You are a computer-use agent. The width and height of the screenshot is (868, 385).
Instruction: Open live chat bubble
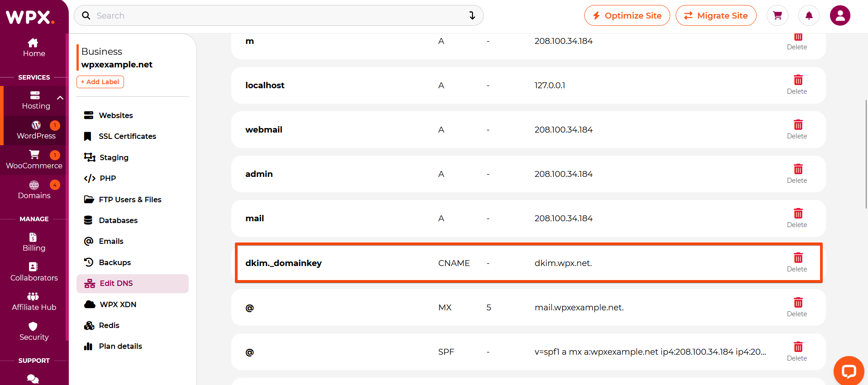pos(849,371)
